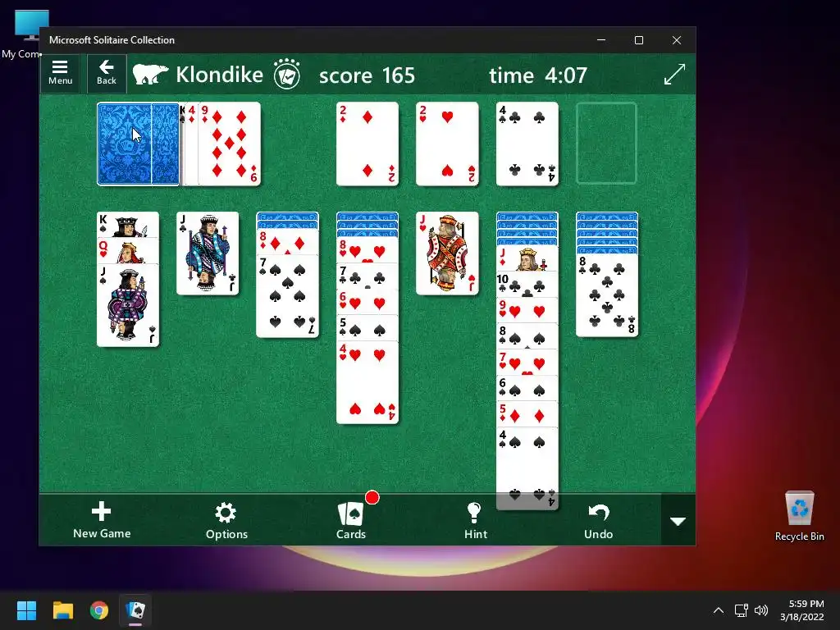
Task: Open the volume speaker tray icon
Action: click(x=760, y=610)
